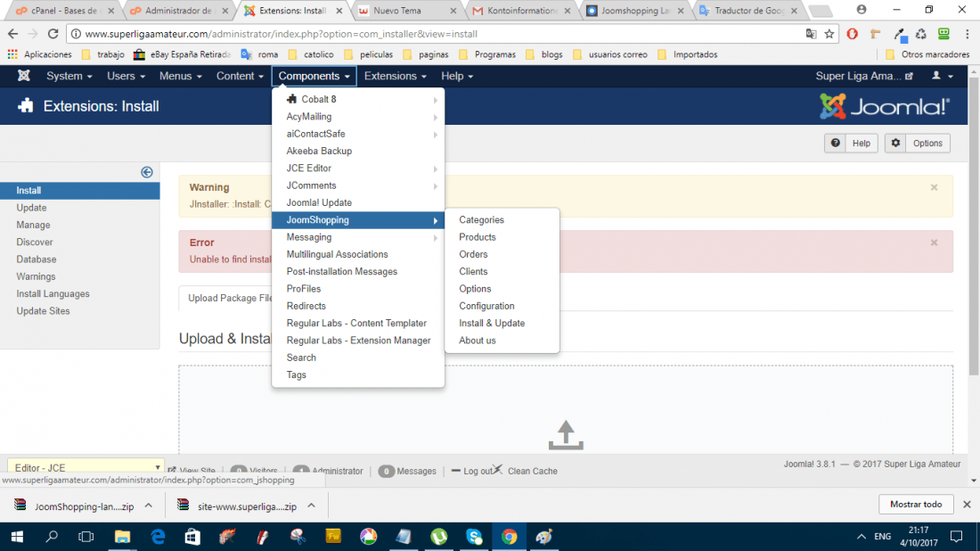980x551 pixels.
Task: Open Configuration in JoomShopping submenu
Action: click(x=502, y=306)
